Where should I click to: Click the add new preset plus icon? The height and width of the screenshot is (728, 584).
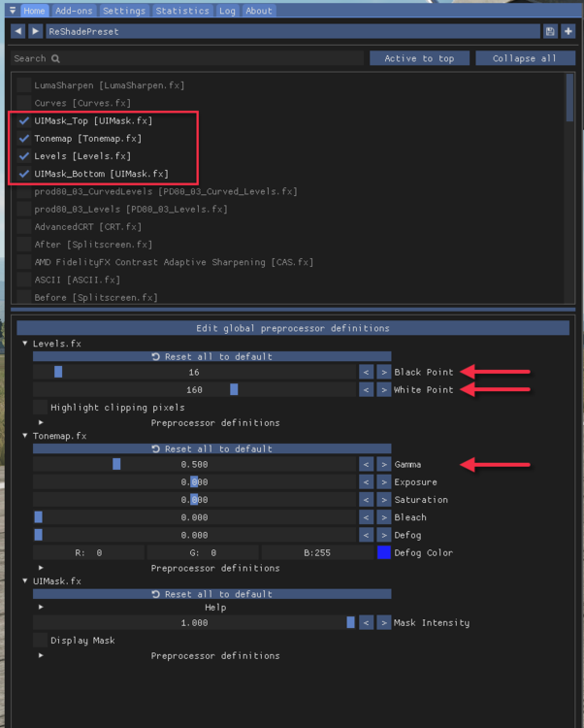(x=568, y=31)
